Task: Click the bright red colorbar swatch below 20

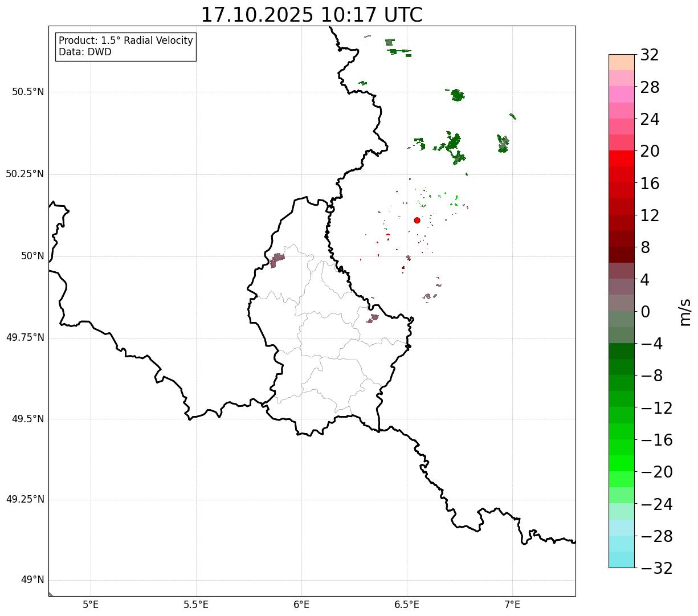Action: (622, 158)
